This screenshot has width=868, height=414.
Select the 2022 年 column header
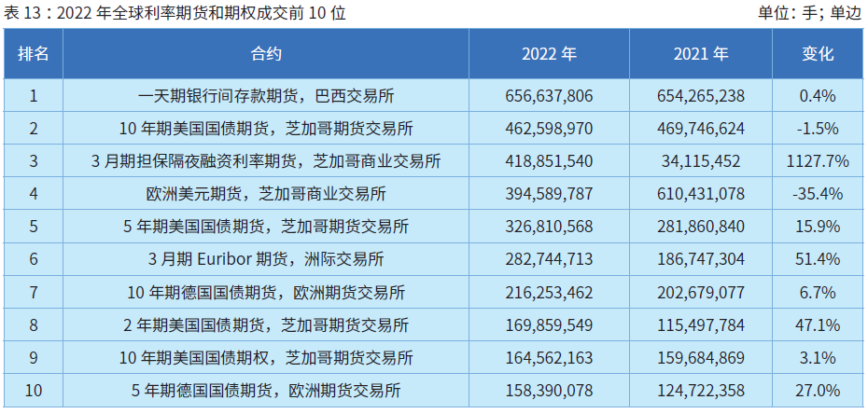point(549,54)
